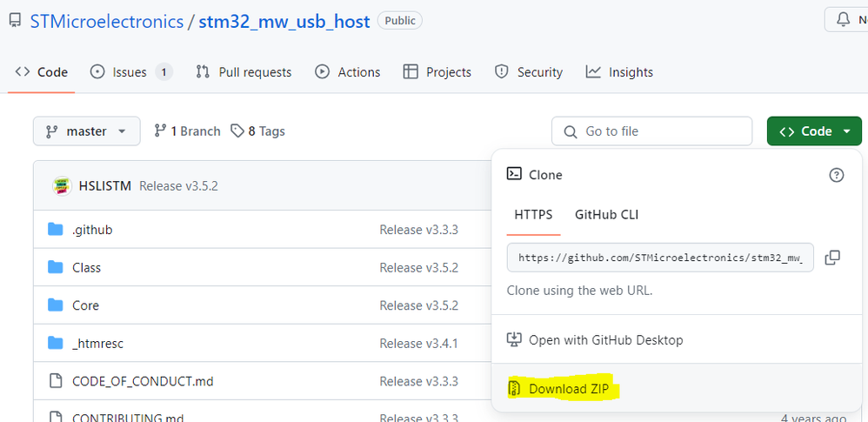
Task: Click the Actions play icon
Action: coord(322,72)
